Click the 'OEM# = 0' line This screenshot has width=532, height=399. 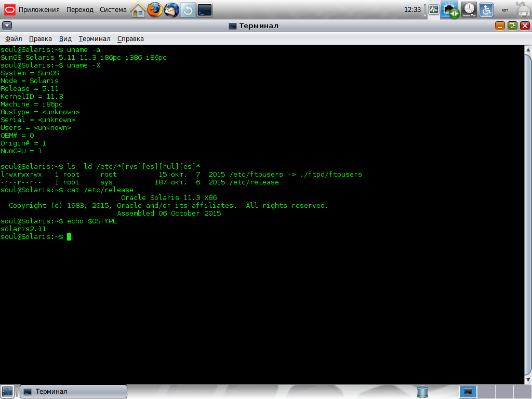tap(17, 136)
